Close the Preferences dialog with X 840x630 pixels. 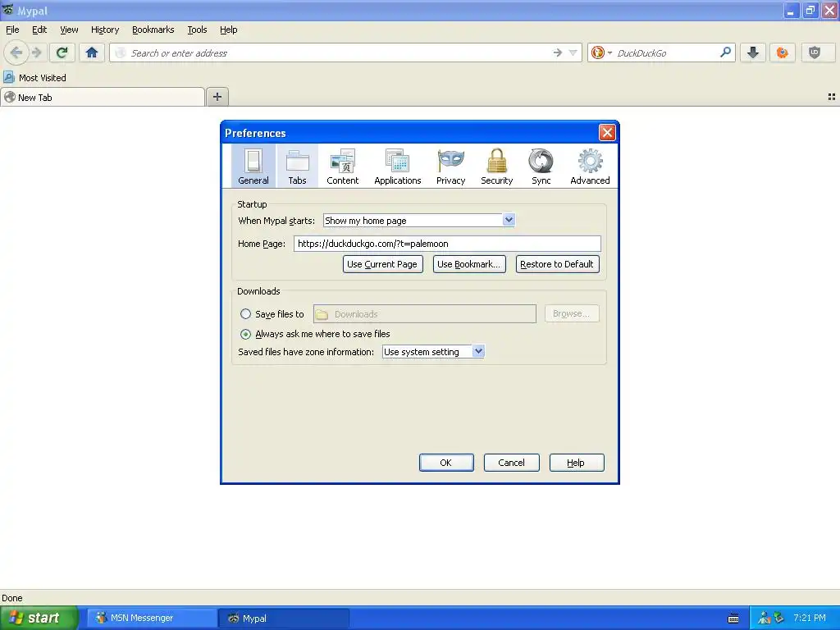tap(607, 132)
